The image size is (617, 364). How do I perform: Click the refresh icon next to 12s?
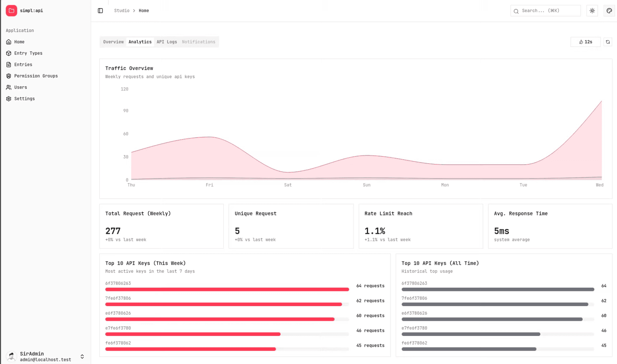tap(608, 42)
